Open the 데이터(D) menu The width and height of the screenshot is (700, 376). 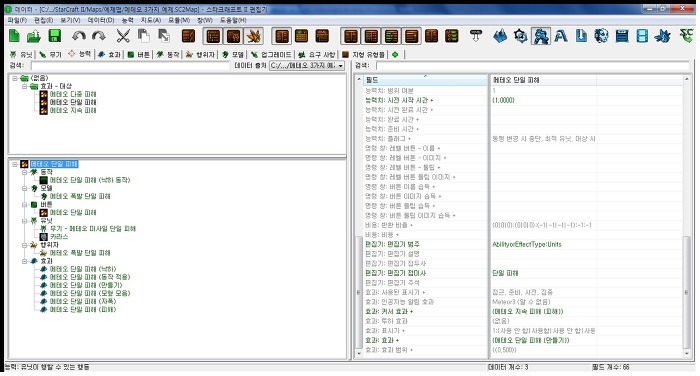click(101, 20)
